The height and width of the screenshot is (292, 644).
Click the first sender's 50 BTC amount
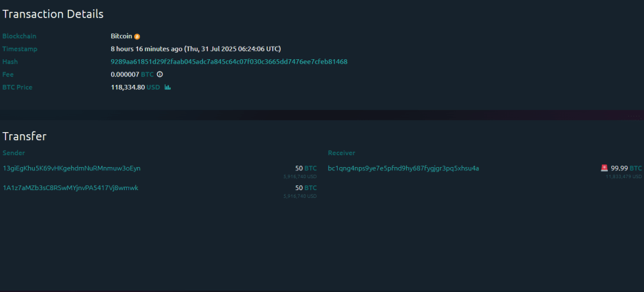click(306, 168)
